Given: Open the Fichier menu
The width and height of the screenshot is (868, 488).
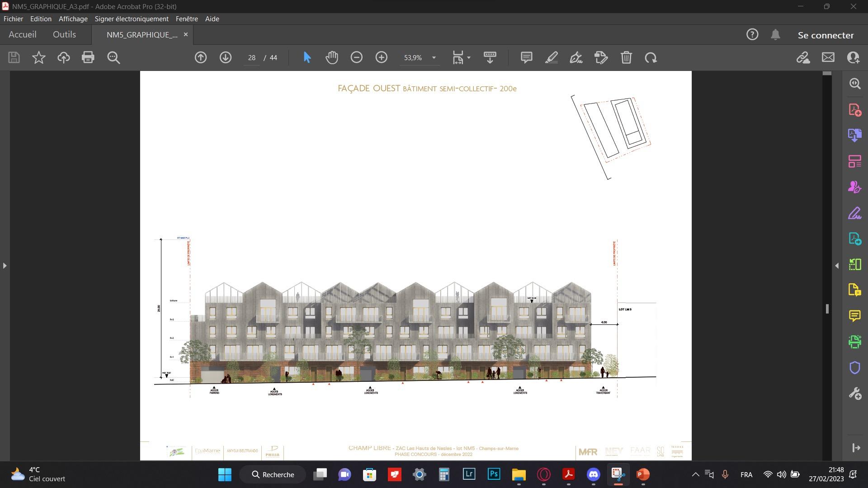Looking at the screenshot, I should (13, 19).
